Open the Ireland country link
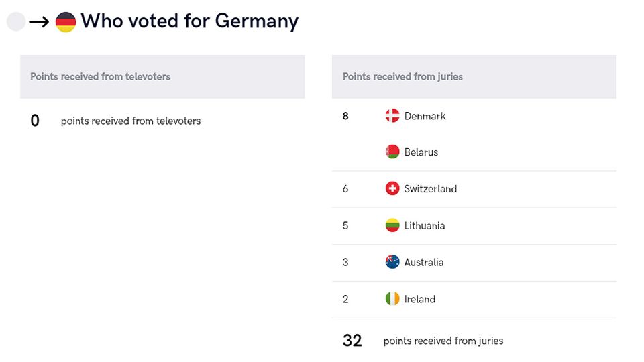644x362 pixels. pos(419,299)
